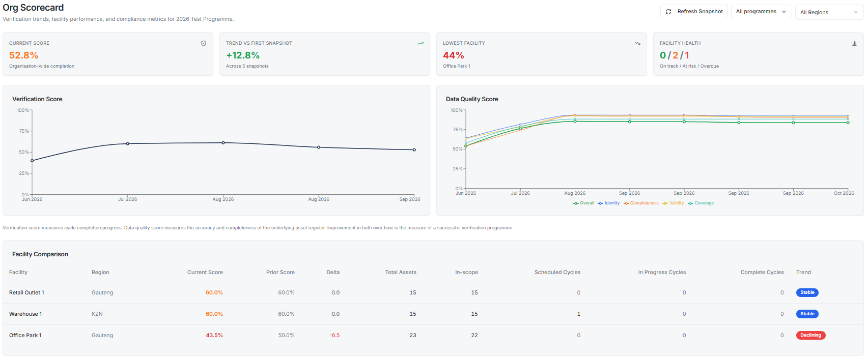Click the 23 total assets value
This screenshot has width=868, height=359.
coord(413,336)
